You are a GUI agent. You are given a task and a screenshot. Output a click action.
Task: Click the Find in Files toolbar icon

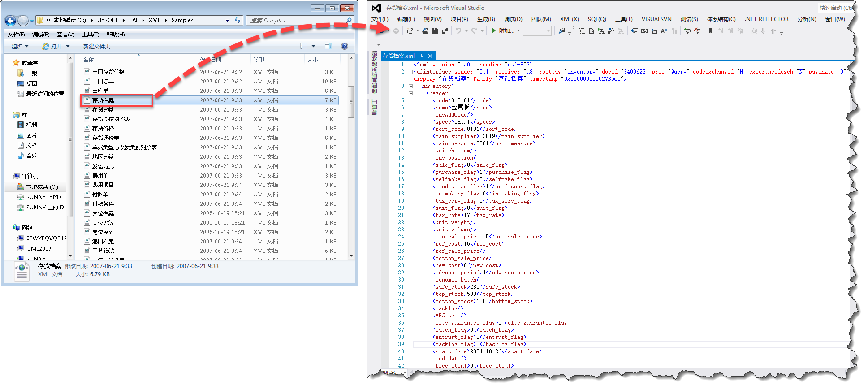tap(561, 31)
